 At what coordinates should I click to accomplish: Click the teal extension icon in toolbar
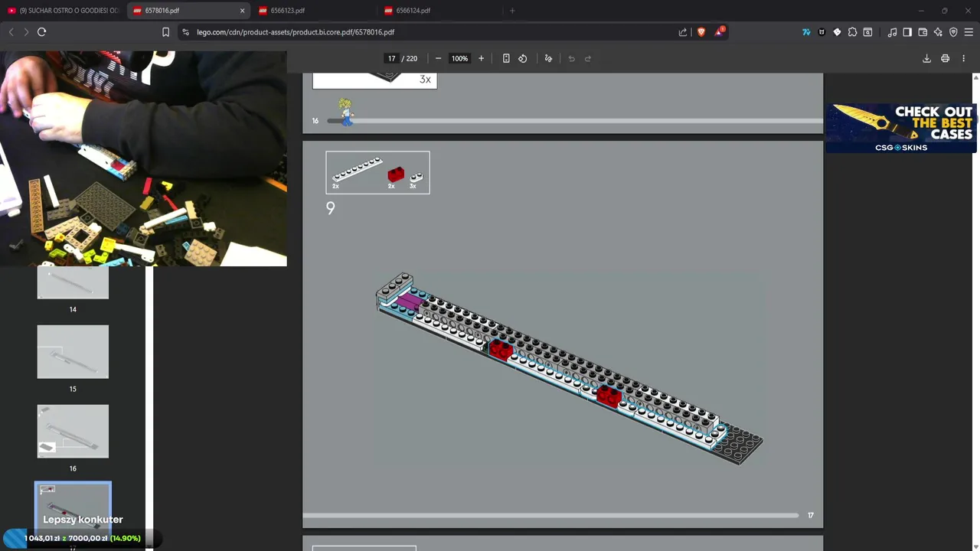[x=806, y=32]
